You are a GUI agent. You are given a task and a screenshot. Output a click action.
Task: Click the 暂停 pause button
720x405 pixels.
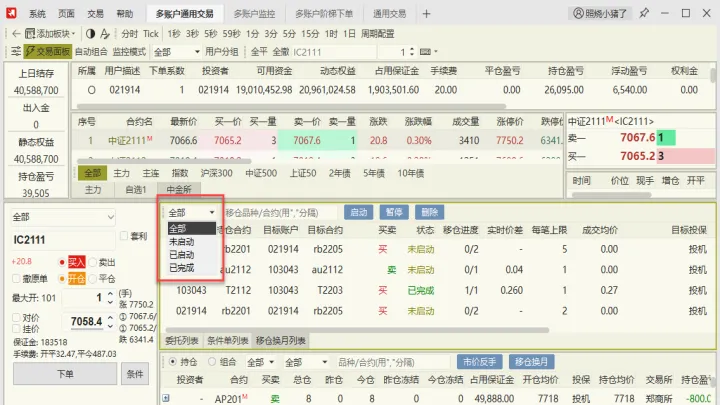(394, 212)
